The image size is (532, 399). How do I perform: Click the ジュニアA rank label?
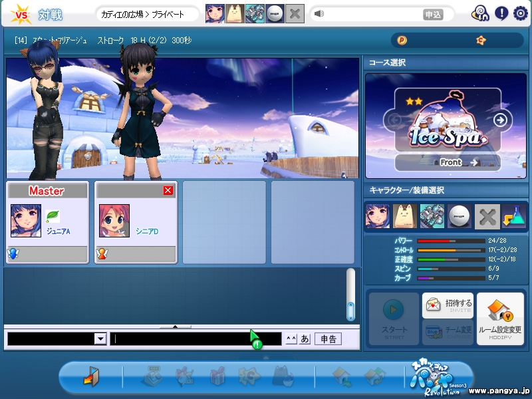tap(58, 231)
